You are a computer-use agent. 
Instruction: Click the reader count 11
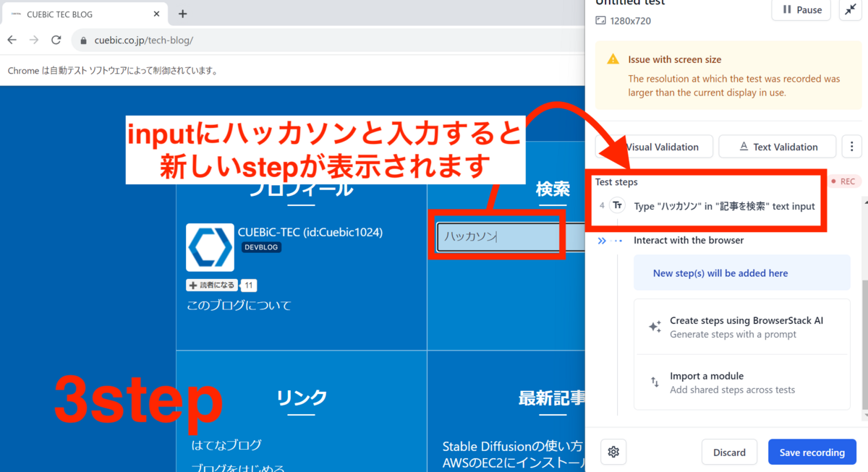248,286
